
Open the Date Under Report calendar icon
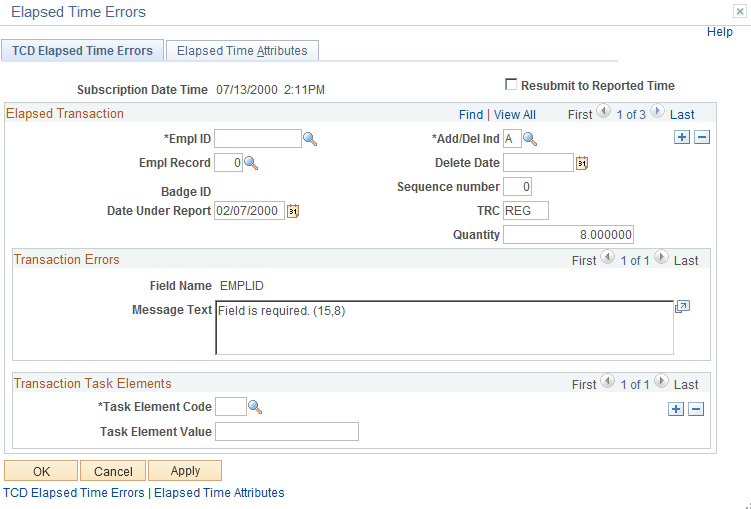tap(293, 211)
